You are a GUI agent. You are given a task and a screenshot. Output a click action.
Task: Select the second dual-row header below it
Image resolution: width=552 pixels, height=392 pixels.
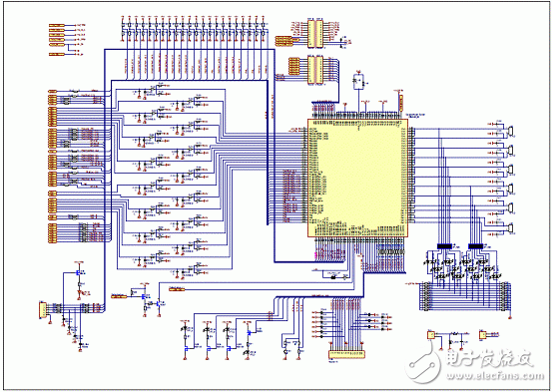[315, 70]
